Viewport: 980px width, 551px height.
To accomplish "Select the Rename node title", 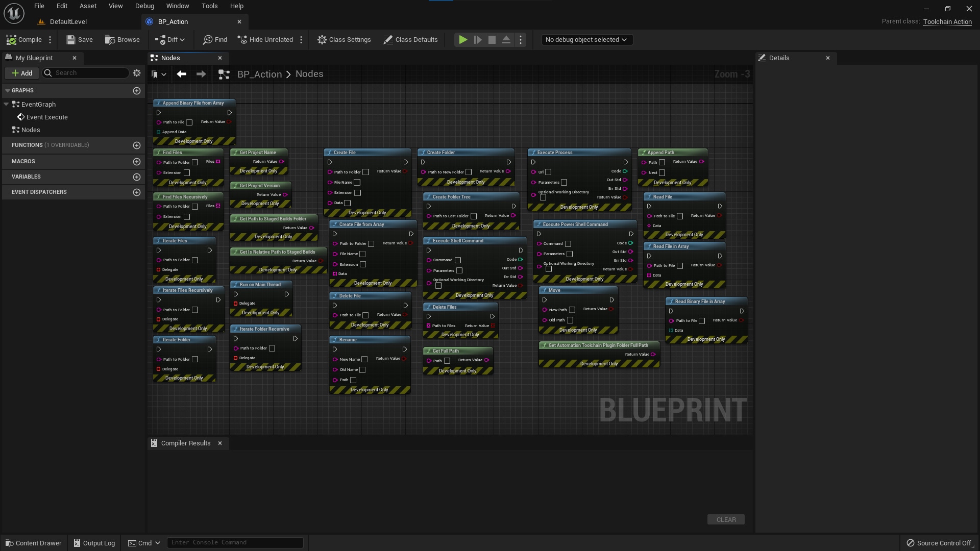I will coord(348,340).
